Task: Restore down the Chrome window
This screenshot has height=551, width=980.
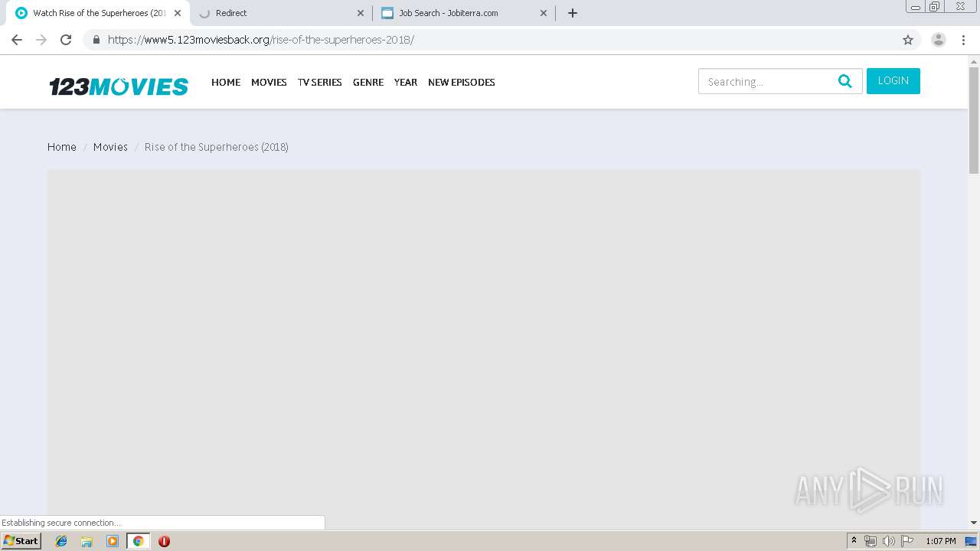Action: point(935,6)
